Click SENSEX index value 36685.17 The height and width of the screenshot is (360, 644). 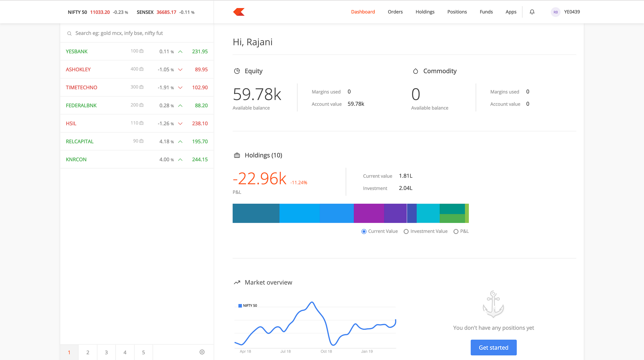pyautogui.click(x=166, y=12)
